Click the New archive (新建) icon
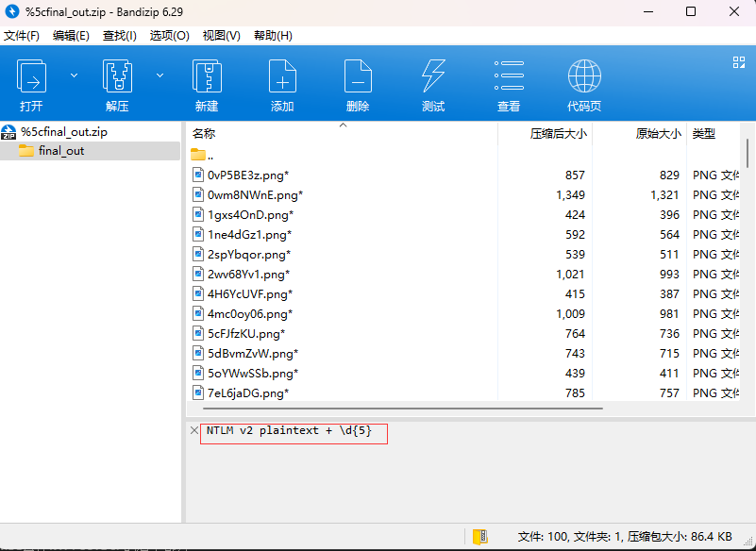 [x=207, y=76]
